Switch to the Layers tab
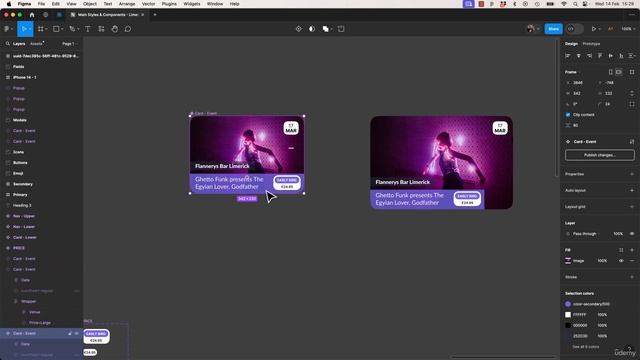 click(19, 44)
